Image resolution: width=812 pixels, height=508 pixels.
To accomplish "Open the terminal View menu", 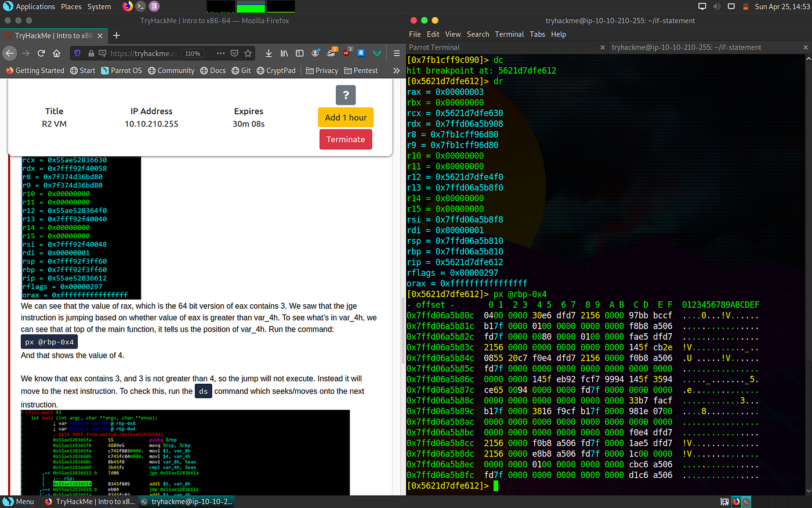I will click(453, 34).
